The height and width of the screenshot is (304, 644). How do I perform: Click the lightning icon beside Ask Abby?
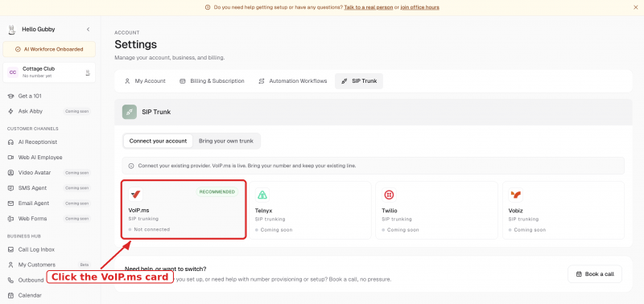(x=10, y=111)
